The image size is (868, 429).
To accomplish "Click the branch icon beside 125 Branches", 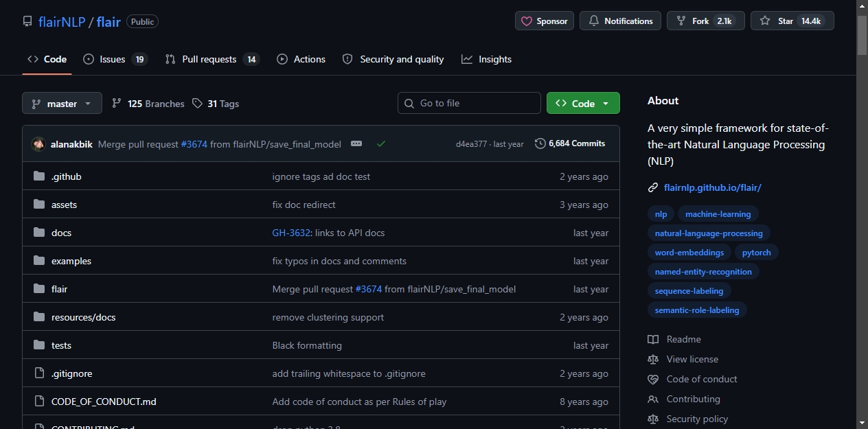I will pyautogui.click(x=117, y=103).
